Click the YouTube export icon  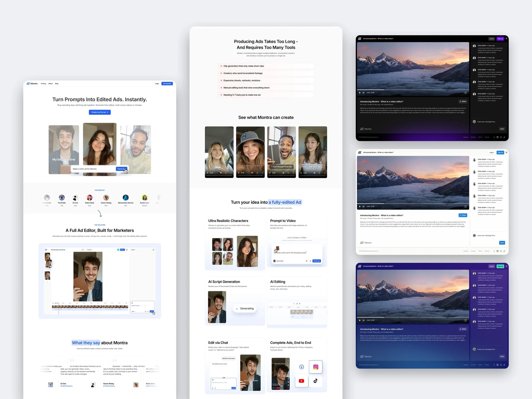click(x=301, y=381)
